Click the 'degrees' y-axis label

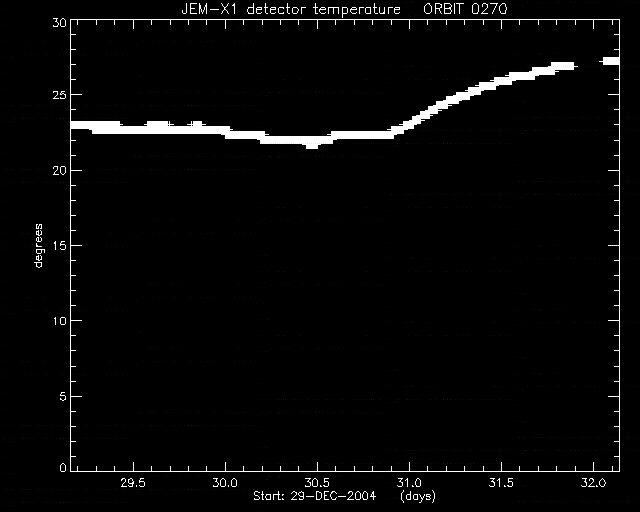click(x=38, y=245)
